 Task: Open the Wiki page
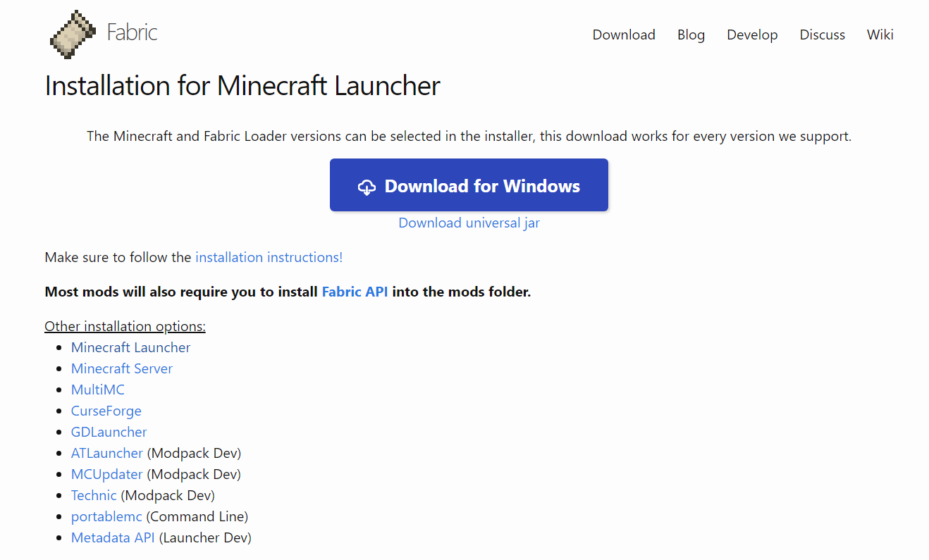point(880,35)
